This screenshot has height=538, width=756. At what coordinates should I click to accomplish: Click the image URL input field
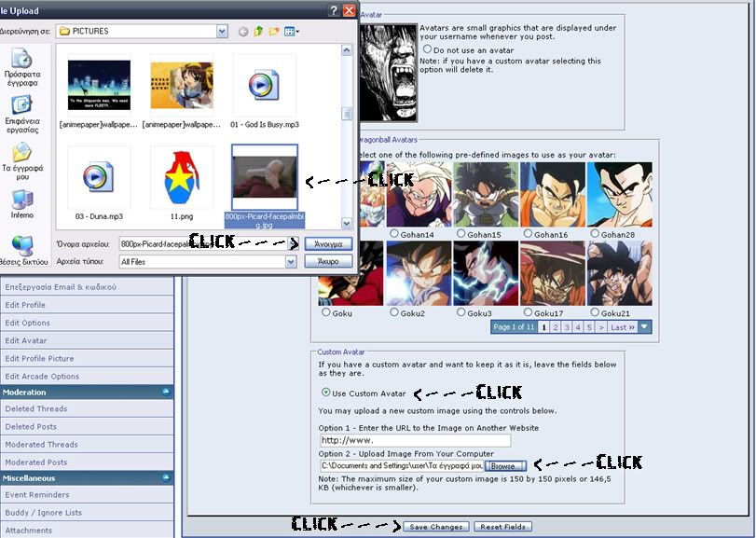pyautogui.click(x=415, y=440)
